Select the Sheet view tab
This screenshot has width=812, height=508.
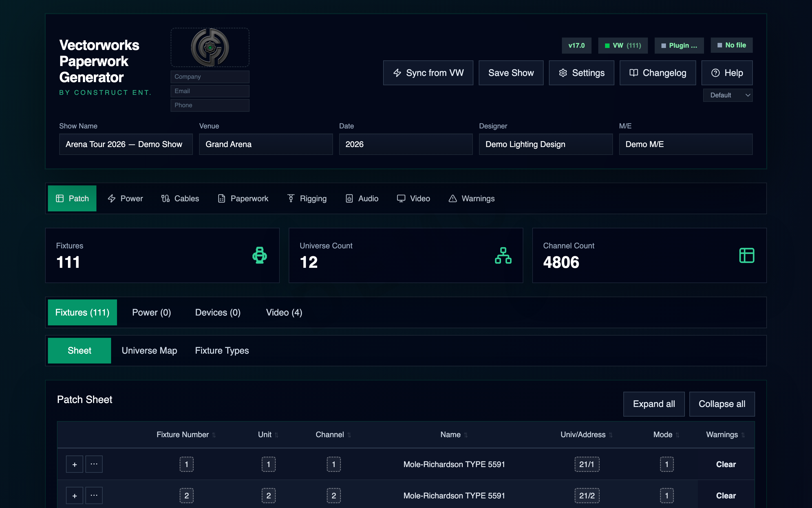click(80, 351)
